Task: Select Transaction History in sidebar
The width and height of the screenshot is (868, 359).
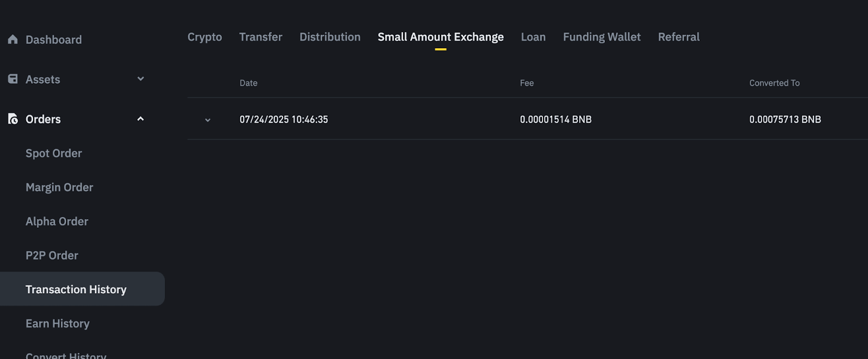Action: pos(76,290)
